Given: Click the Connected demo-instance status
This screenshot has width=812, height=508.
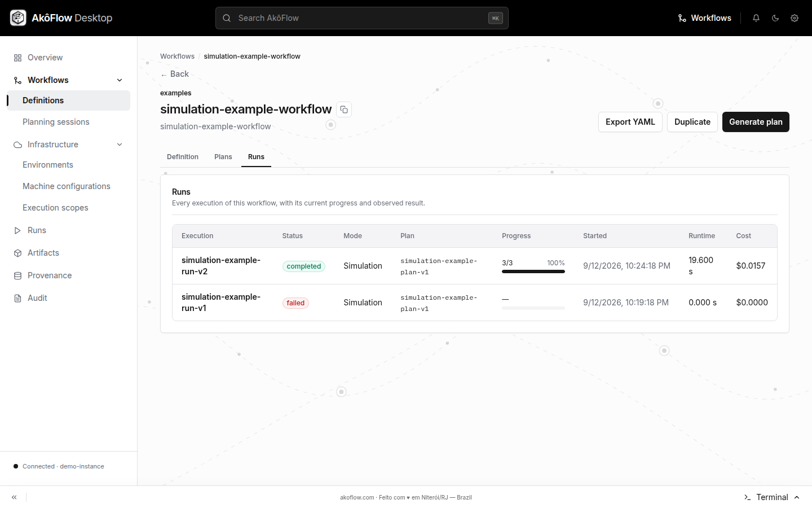Looking at the screenshot, I should pos(59,466).
